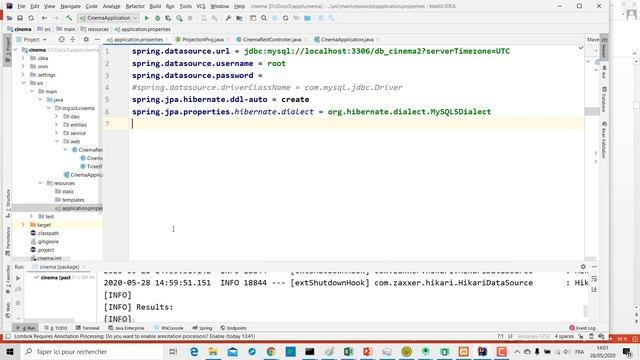Switch to CinemaApplication.java editor tab
This screenshot has height=360, width=640.
347,40
